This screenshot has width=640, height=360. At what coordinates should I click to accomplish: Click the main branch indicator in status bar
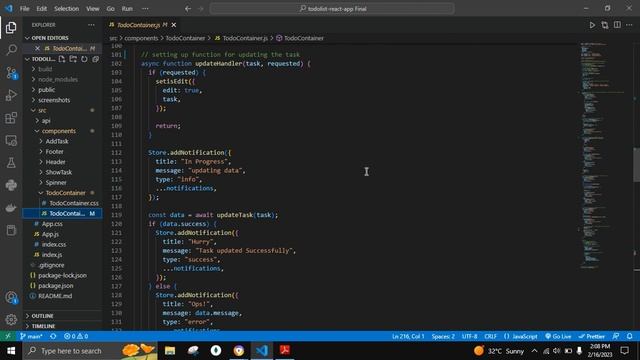31,336
